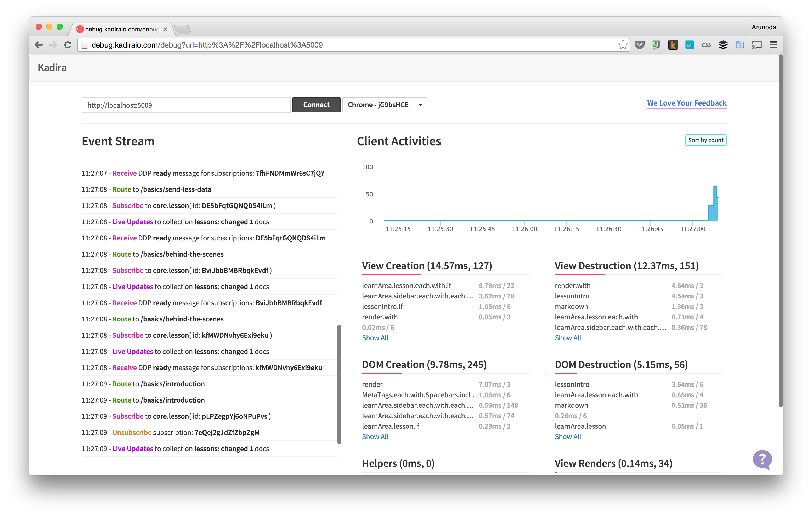Open the Google Cast icon
This screenshot has height=517, width=812.
[x=757, y=44]
